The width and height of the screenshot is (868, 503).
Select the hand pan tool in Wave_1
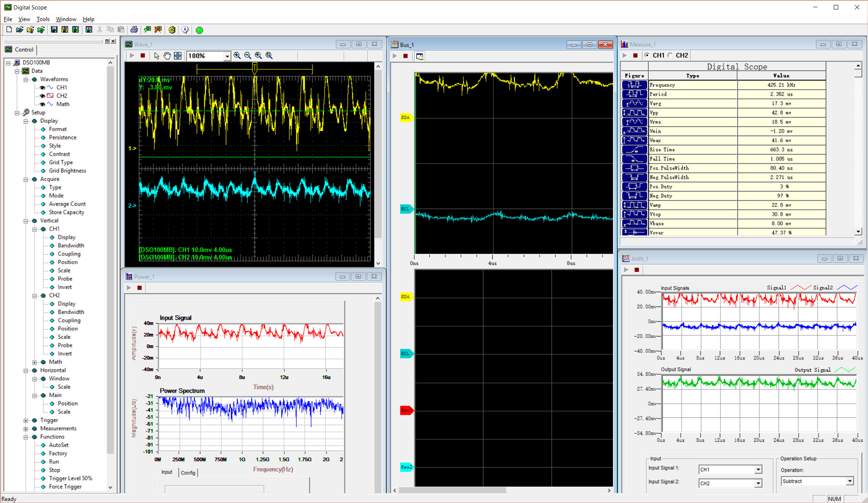167,56
